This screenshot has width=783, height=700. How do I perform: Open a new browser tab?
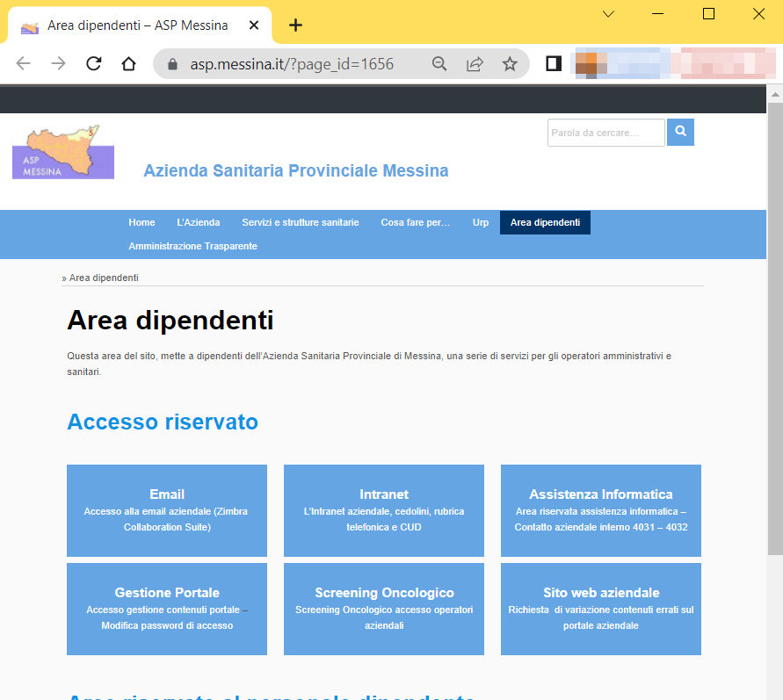point(295,25)
